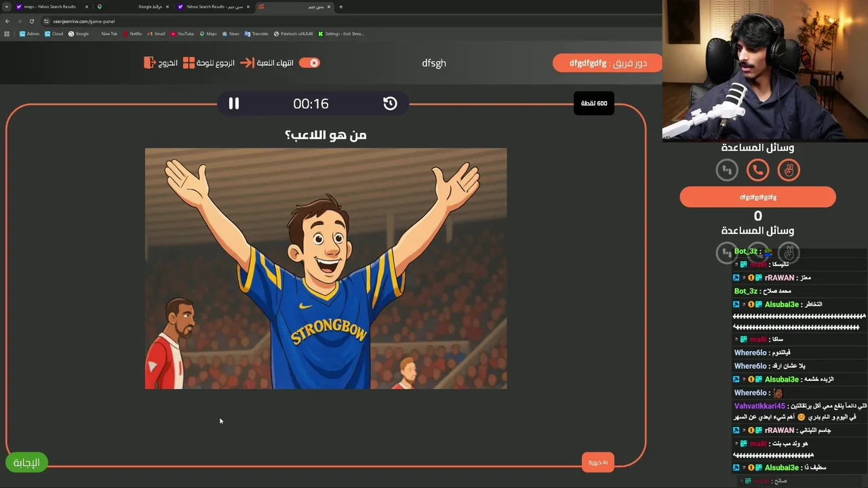
Task: Click the orange dfgdfgdfg team name bar
Action: point(757,197)
